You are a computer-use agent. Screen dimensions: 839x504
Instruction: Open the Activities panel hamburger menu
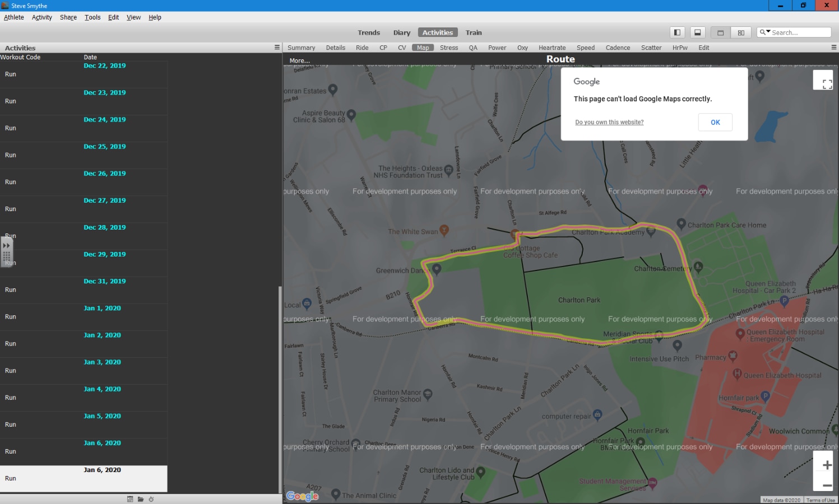pos(277,48)
